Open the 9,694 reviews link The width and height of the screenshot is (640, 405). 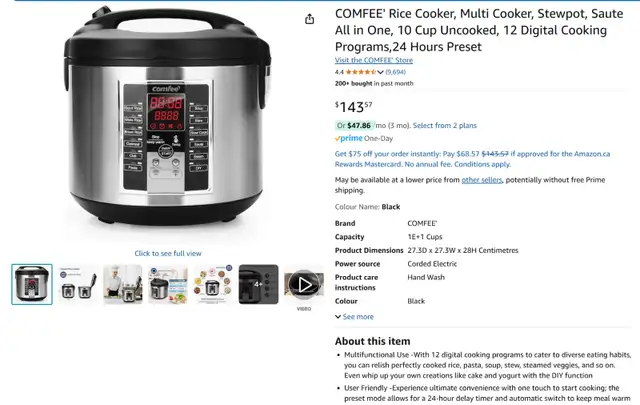pos(396,72)
